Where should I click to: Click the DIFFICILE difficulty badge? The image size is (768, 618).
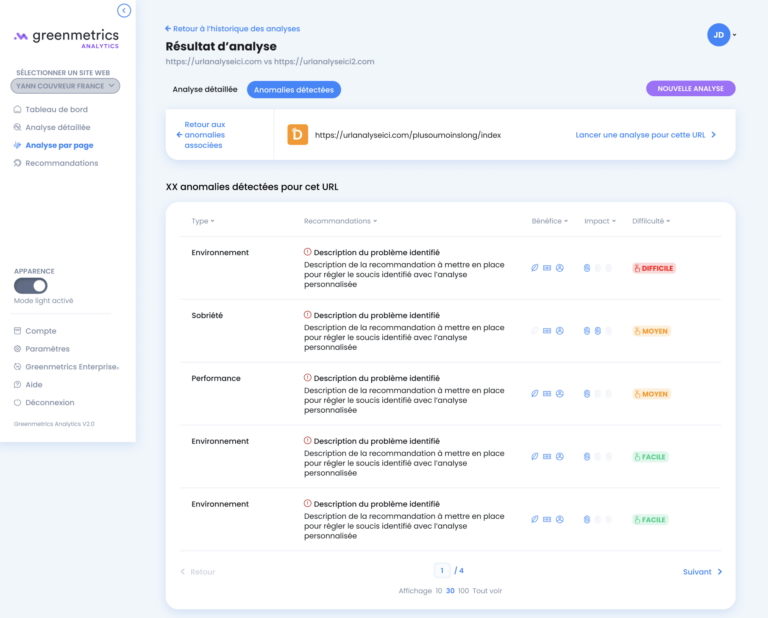pyautogui.click(x=654, y=268)
